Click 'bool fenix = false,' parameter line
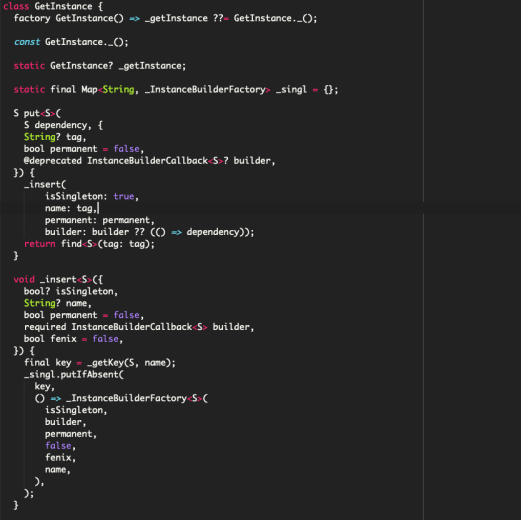522x520 pixels. [73, 339]
